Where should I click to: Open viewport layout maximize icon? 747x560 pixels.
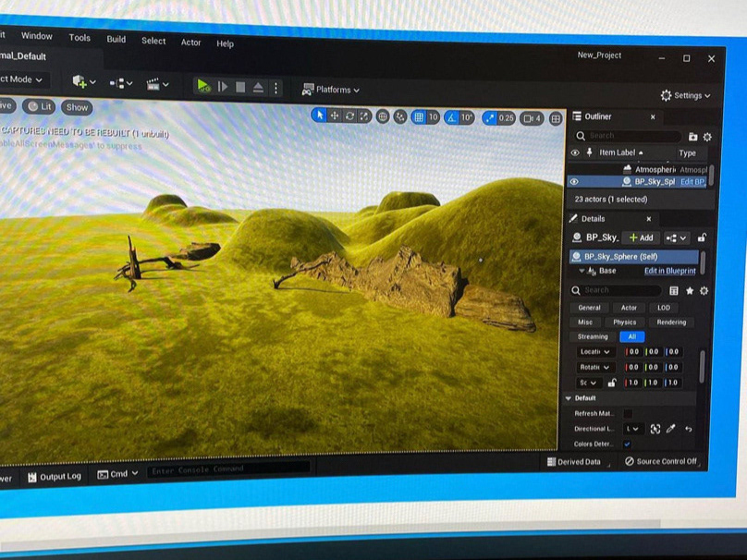(x=556, y=119)
